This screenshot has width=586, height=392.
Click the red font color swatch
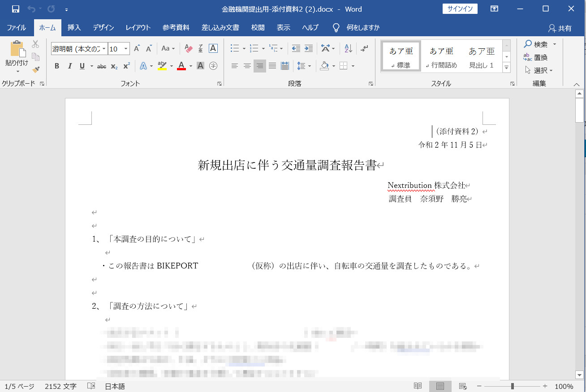tap(181, 66)
